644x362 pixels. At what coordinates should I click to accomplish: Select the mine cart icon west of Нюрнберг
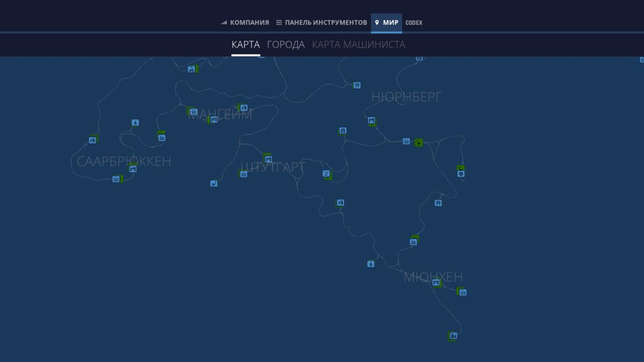(357, 85)
